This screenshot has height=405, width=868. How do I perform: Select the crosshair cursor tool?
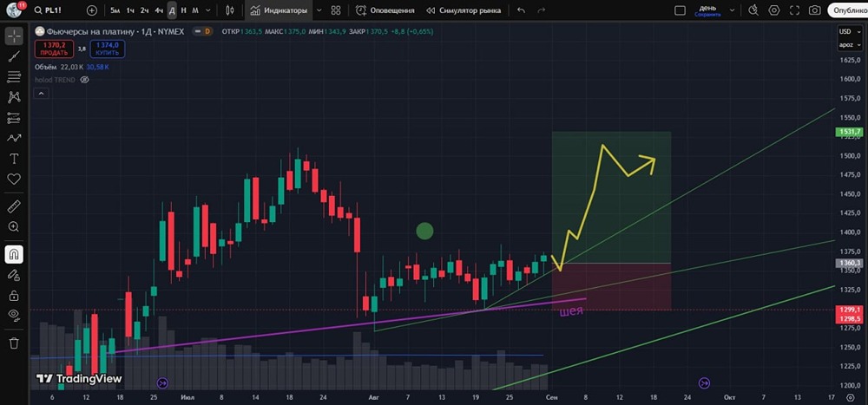(x=14, y=36)
